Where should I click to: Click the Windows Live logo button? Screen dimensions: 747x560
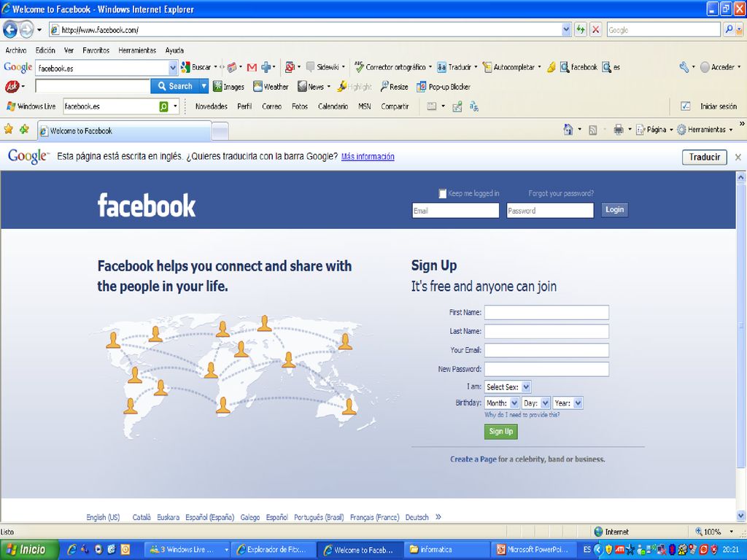[31, 106]
